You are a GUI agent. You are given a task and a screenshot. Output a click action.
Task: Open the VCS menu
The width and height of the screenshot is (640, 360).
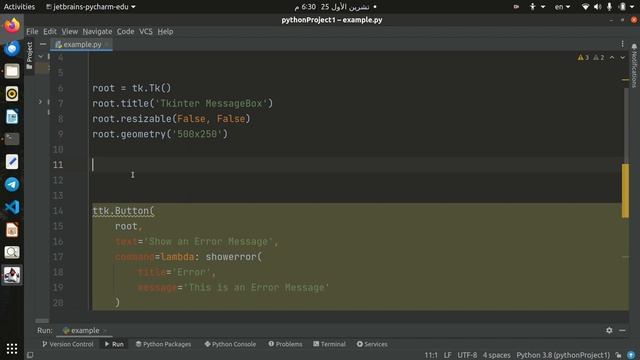click(x=146, y=31)
